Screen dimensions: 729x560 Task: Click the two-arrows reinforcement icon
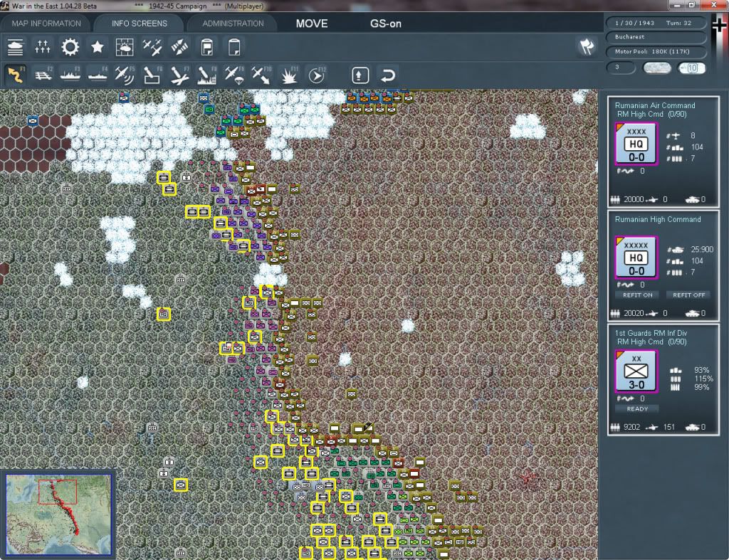[179, 47]
